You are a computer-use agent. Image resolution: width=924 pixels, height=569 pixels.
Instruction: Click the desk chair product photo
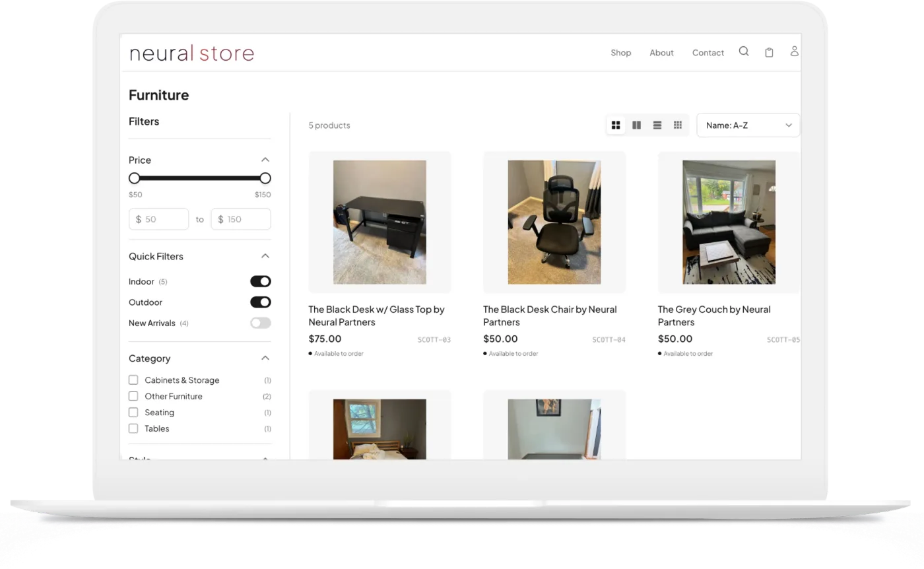tap(554, 222)
